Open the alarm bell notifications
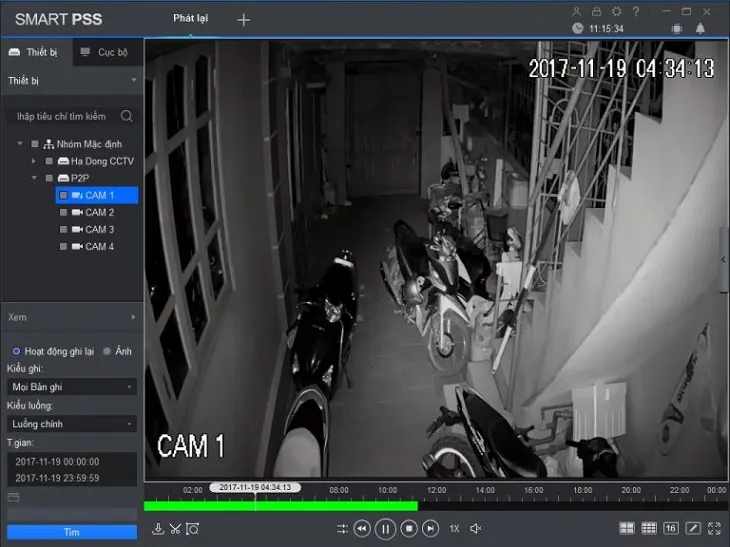The image size is (730, 547). pyautogui.click(x=700, y=28)
